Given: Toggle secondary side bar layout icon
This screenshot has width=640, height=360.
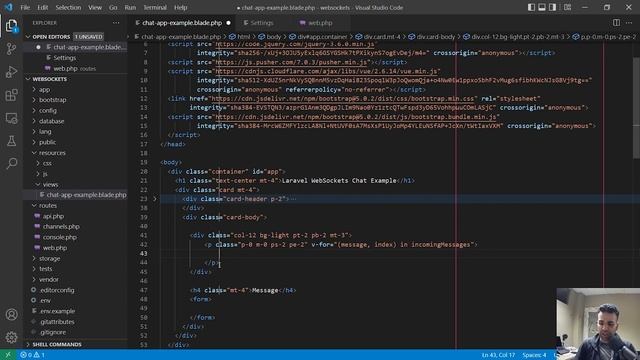Looking at the screenshot, I should click(x=552, y=7).
